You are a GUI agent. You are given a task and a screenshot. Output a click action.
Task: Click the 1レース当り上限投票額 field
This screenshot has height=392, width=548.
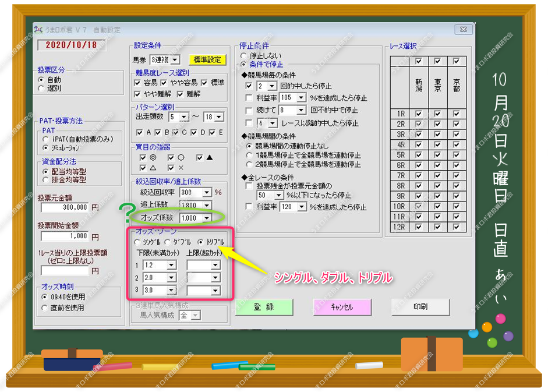click(x=65, y=270)
